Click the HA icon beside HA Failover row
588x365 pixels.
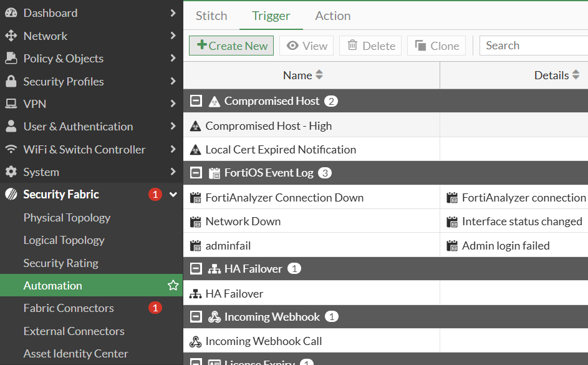pos(195,294)
